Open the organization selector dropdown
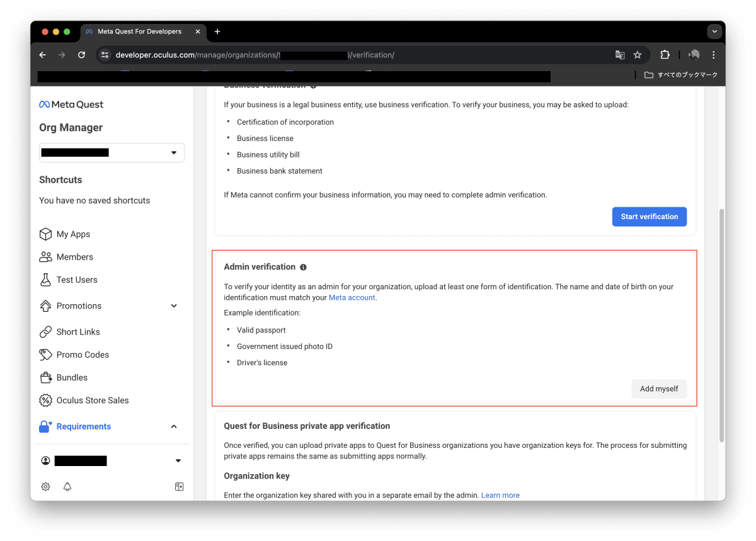This screenshot has width=756, height=541. 112,152
